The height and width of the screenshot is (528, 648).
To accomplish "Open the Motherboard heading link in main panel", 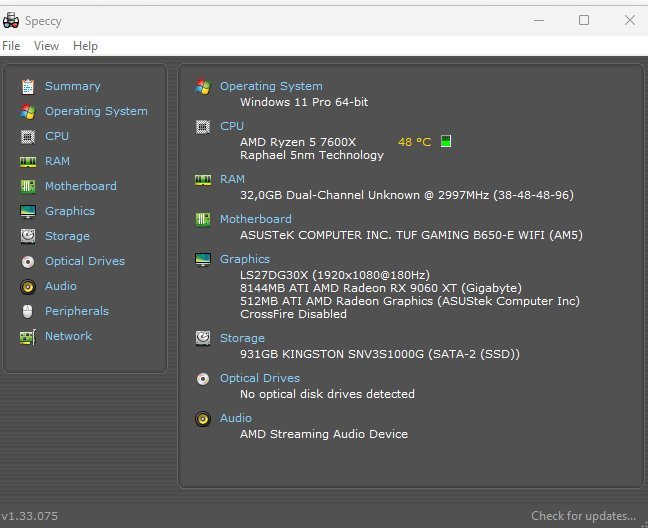I will (x=255, y=219).
